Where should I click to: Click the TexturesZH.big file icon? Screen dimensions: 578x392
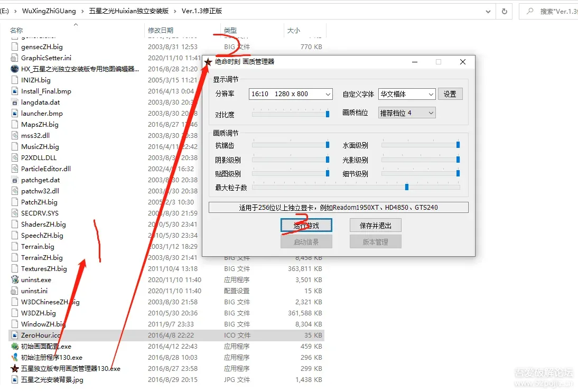[x=15, y=268]
